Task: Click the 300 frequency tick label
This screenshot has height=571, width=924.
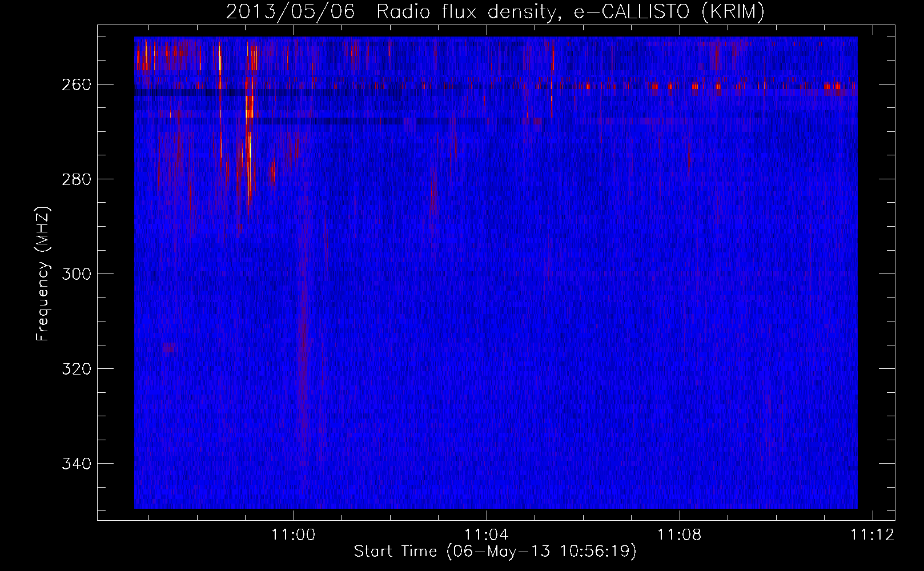Action: 76,274
